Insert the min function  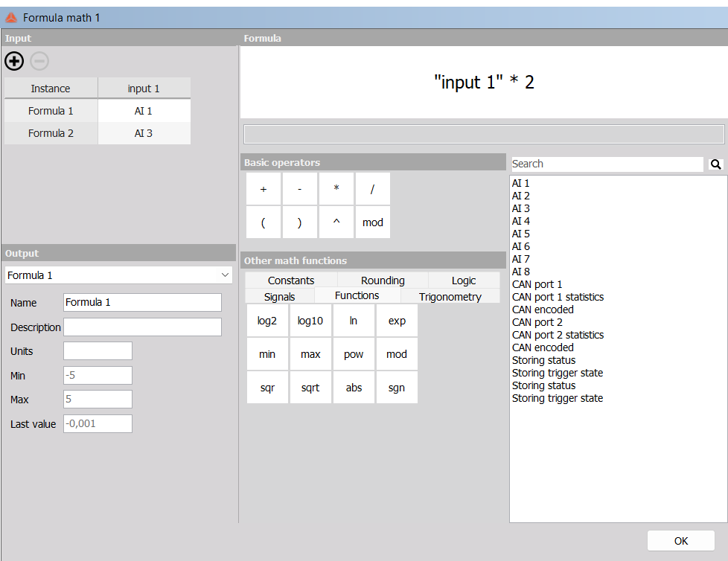point(267,354)
